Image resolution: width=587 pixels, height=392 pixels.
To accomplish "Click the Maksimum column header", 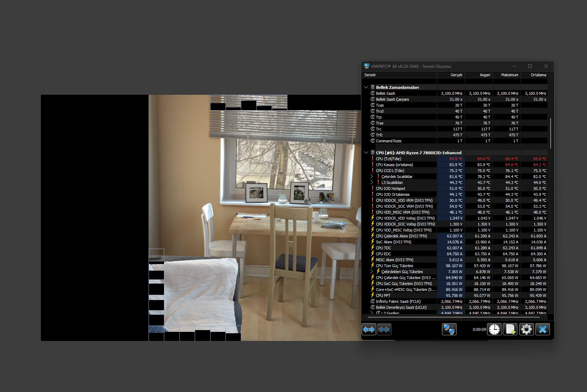I will [x=507, y=75].
